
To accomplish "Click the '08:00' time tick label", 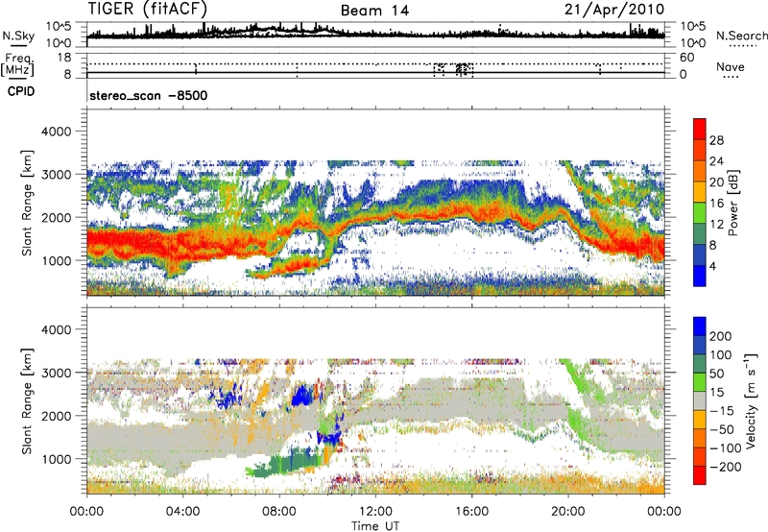I will point(279,512).
